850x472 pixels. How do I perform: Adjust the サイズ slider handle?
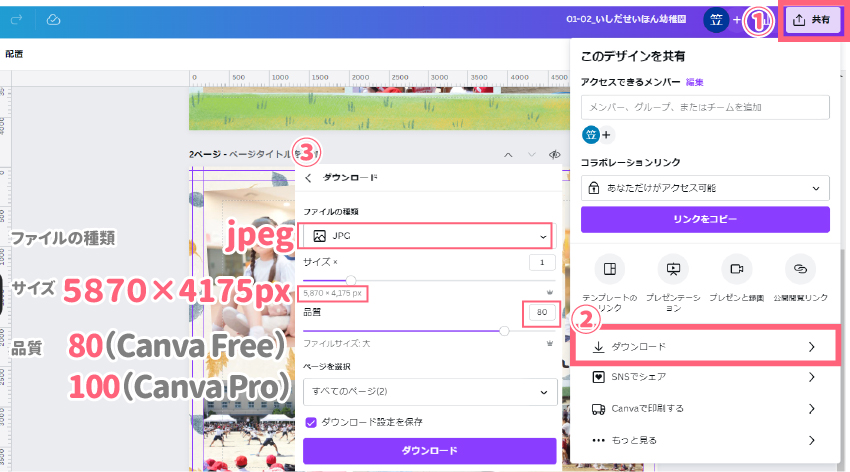pos(351,280)
